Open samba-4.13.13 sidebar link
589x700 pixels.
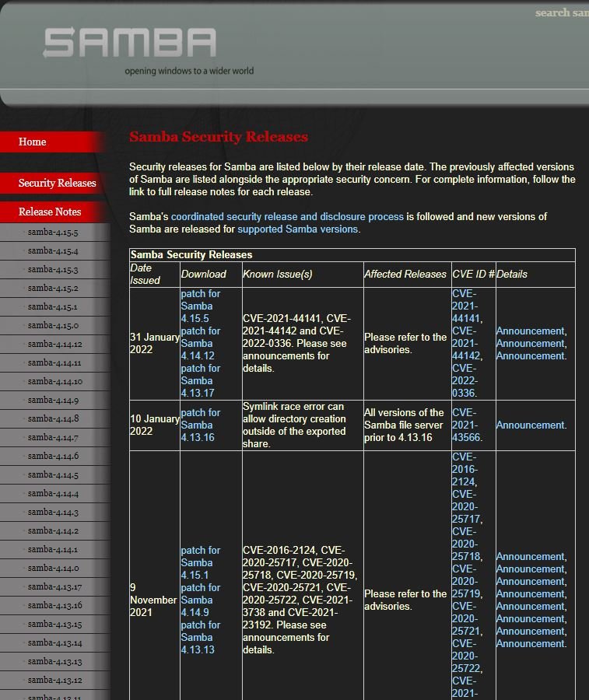coord(54,662)
